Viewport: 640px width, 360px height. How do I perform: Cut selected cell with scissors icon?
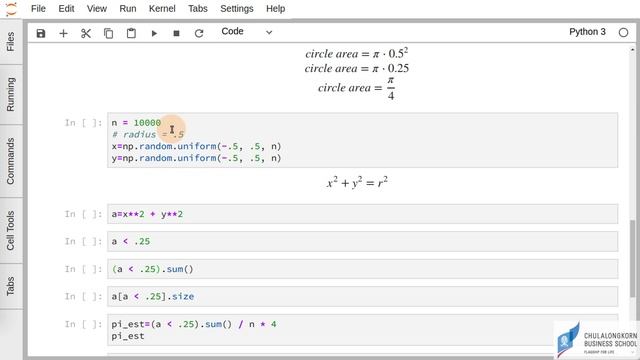[x=86, y=33]
